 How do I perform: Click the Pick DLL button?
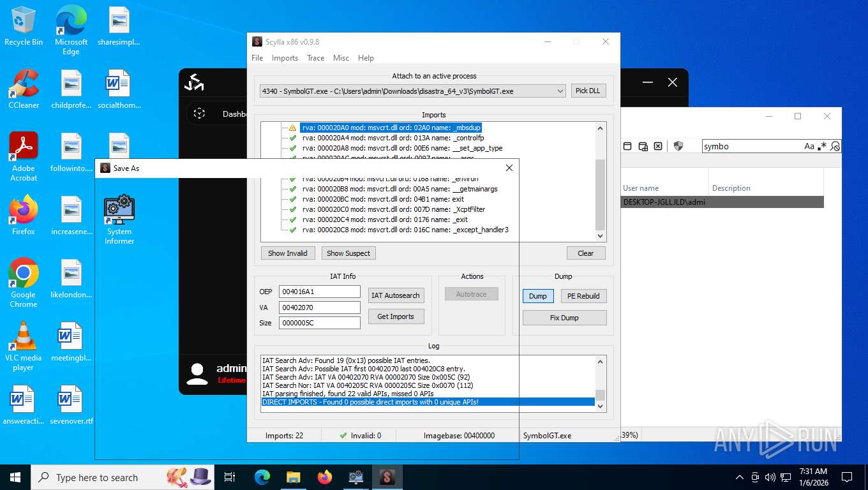click(587, 91)
